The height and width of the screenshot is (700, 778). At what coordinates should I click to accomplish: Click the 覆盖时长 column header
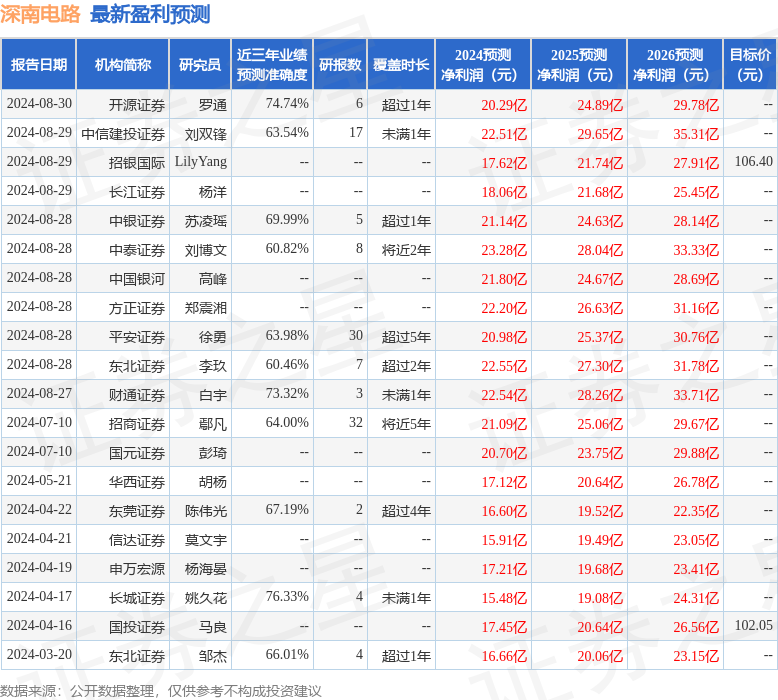(x=401, y=64)
